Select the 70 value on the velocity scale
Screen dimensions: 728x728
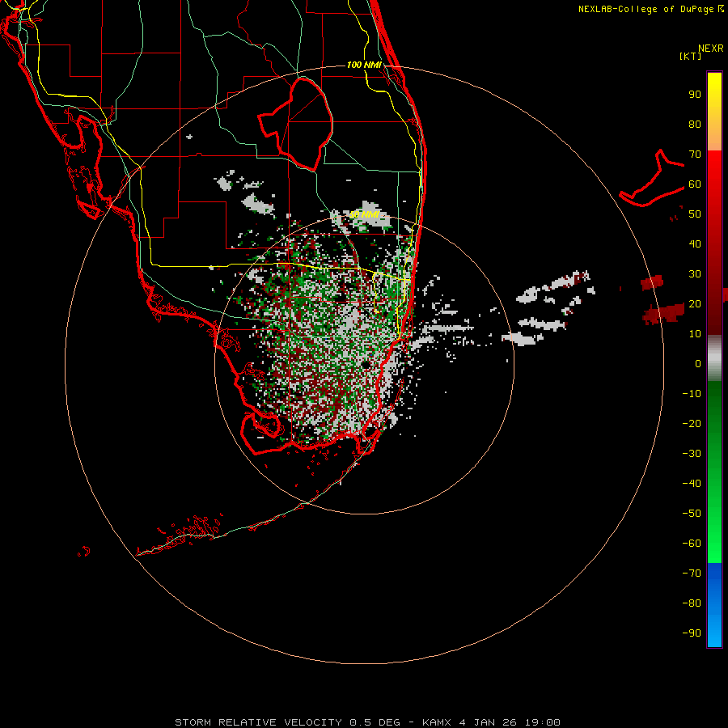[x=695, y=154]
